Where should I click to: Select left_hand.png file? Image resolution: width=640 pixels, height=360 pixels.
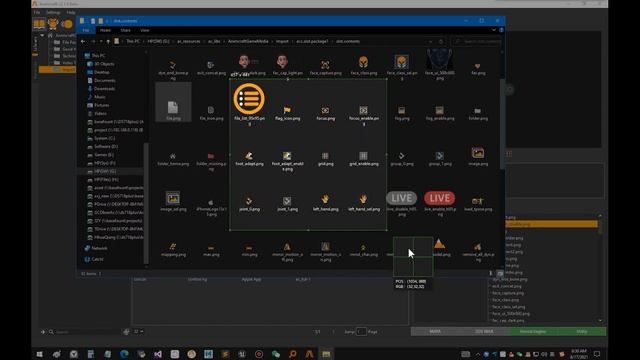pyautogui.click(x=325, y=202)
